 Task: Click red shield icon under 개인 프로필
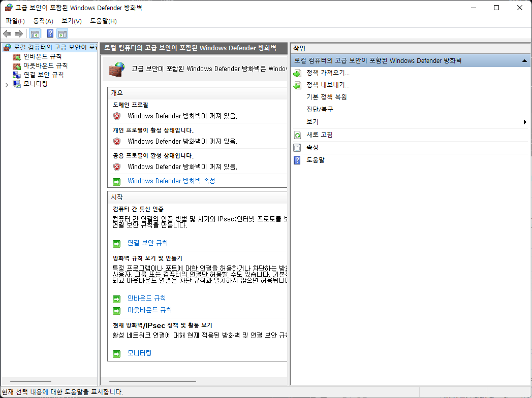[117, 141]
